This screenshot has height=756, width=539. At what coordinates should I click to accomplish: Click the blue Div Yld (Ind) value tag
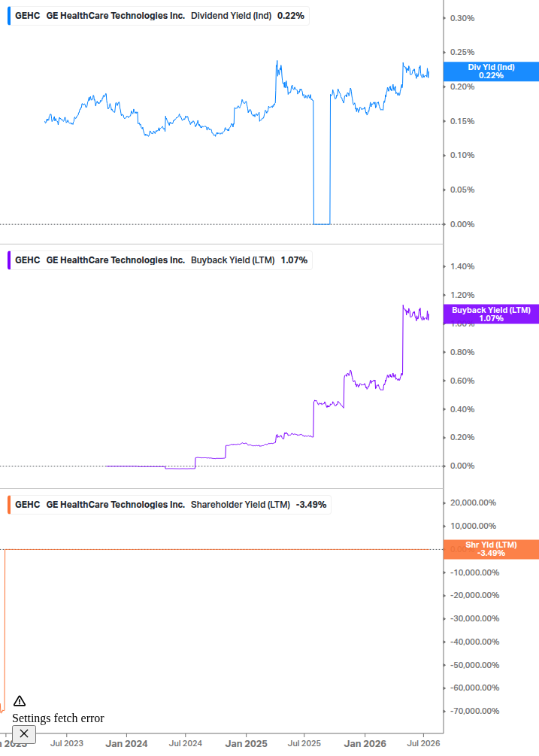pos(491,71)
